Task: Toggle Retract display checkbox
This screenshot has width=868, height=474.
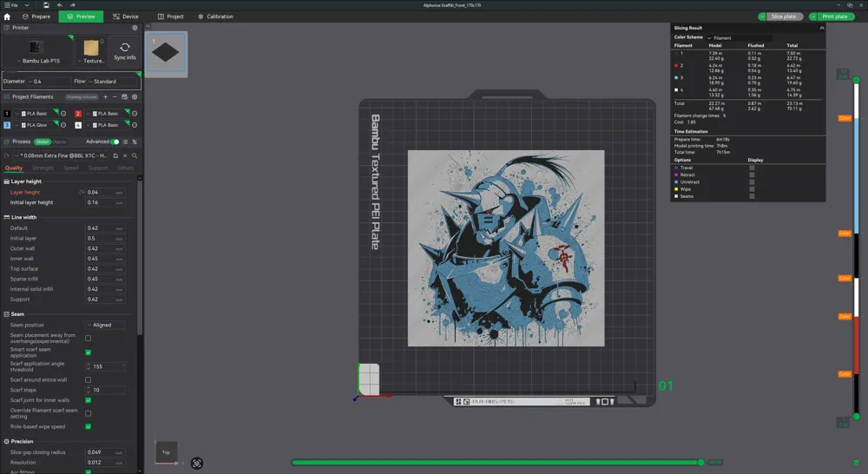Action: 752,175
